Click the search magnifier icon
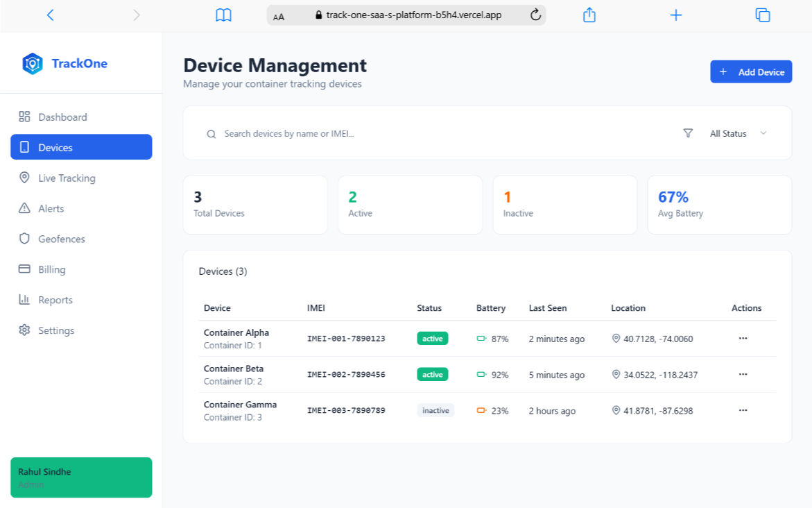Screen dimensions: 812x508 [x=211, y=134]
